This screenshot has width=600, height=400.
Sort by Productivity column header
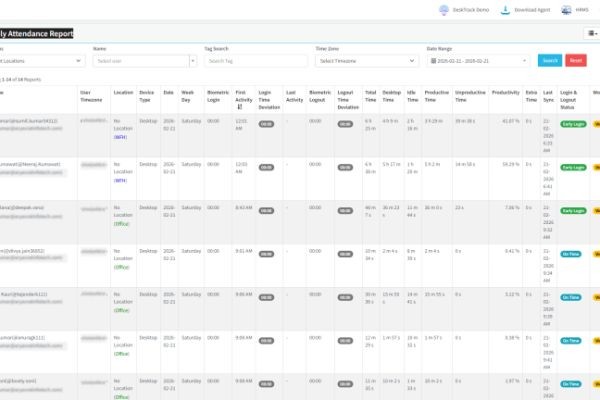pyautogui.click(x=505, y=93)
